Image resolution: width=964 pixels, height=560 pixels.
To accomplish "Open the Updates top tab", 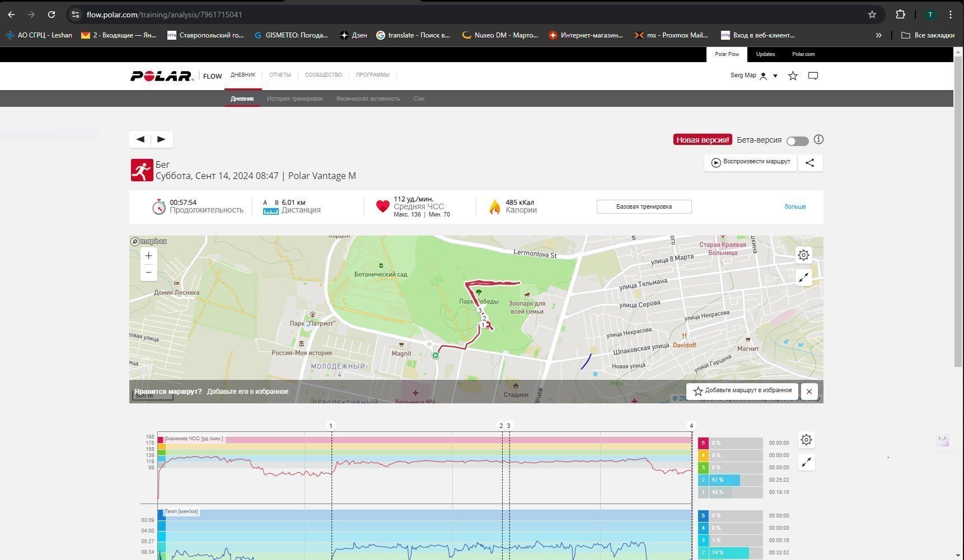I will (x=765, y=54).
